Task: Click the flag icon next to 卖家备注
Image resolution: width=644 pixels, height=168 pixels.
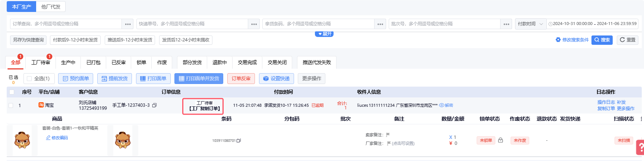Action: (388, 135)
